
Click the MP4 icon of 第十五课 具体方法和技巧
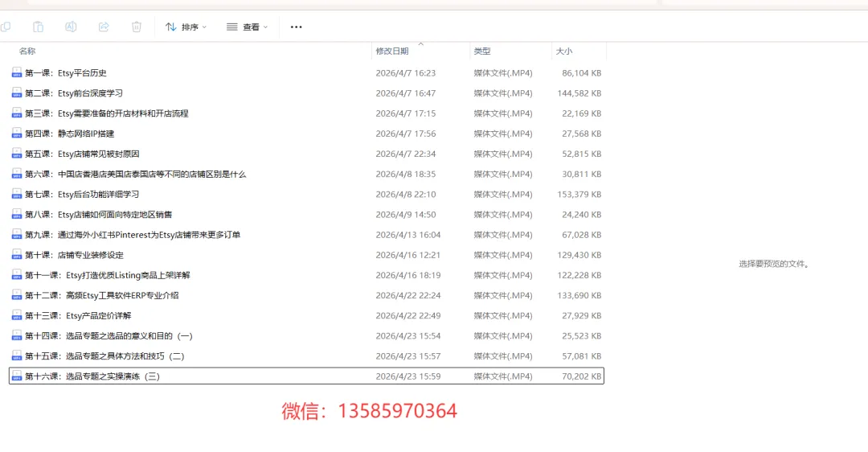(x=17, y=355)
